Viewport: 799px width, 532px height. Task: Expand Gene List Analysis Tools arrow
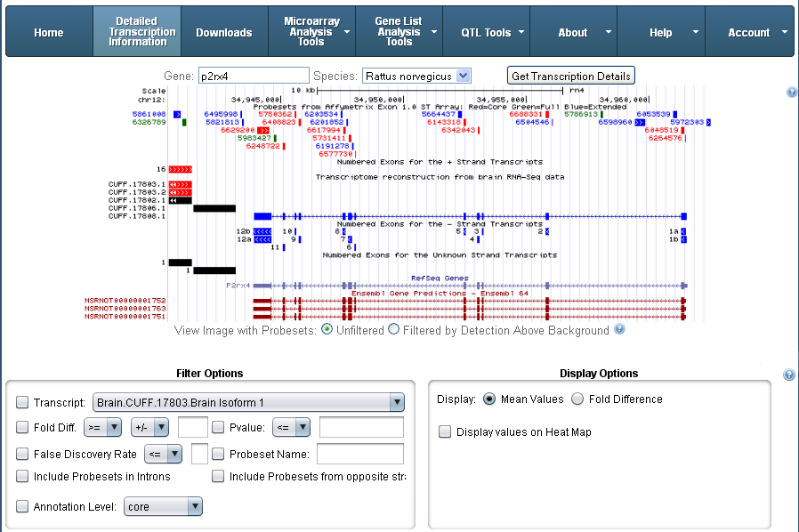coord(434,32)
